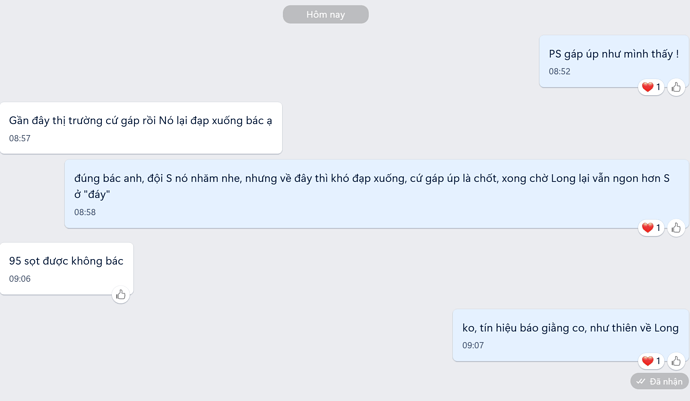The width and height of the screenshot is (690, 401).
Task: Click the "Đã nhận" status label
Action: [666, 382]
